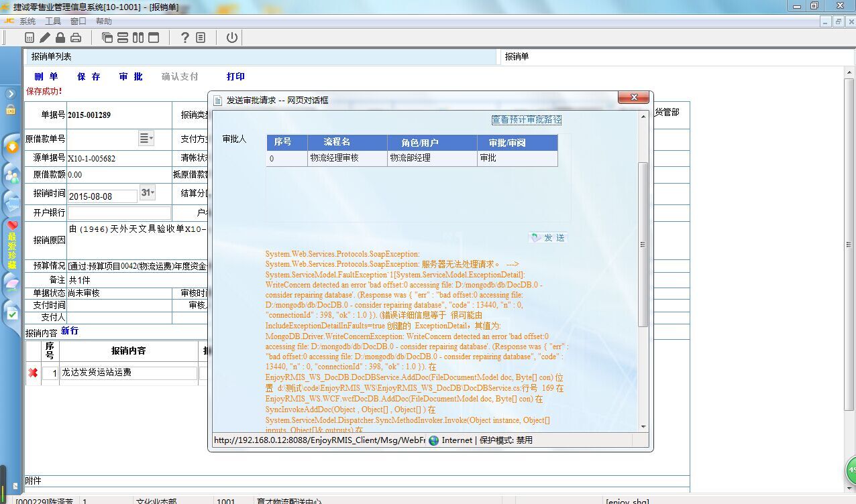
Task: Open help with question mark icon
Action: [185, 38]
